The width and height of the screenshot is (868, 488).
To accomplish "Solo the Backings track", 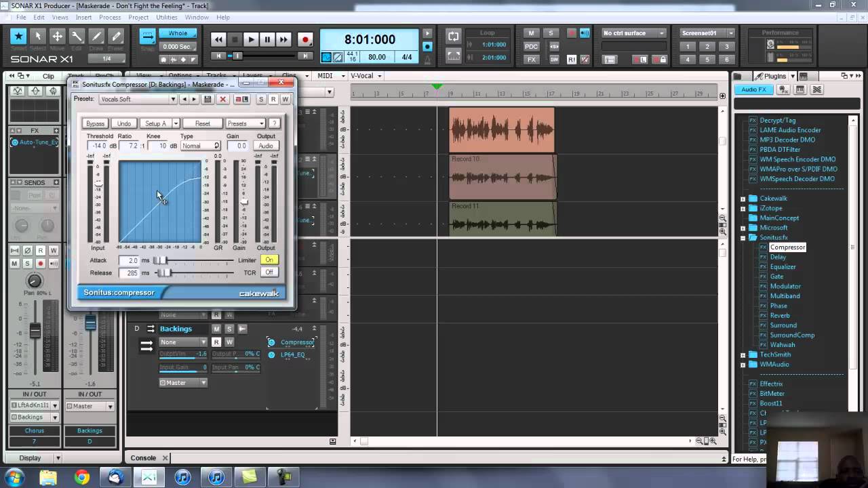I will coord(229,329).
